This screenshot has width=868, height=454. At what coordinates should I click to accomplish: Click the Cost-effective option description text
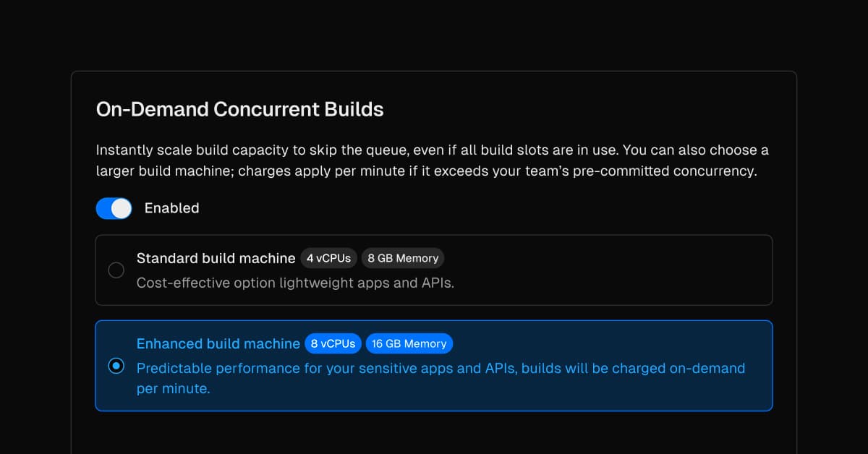(295, 283)
